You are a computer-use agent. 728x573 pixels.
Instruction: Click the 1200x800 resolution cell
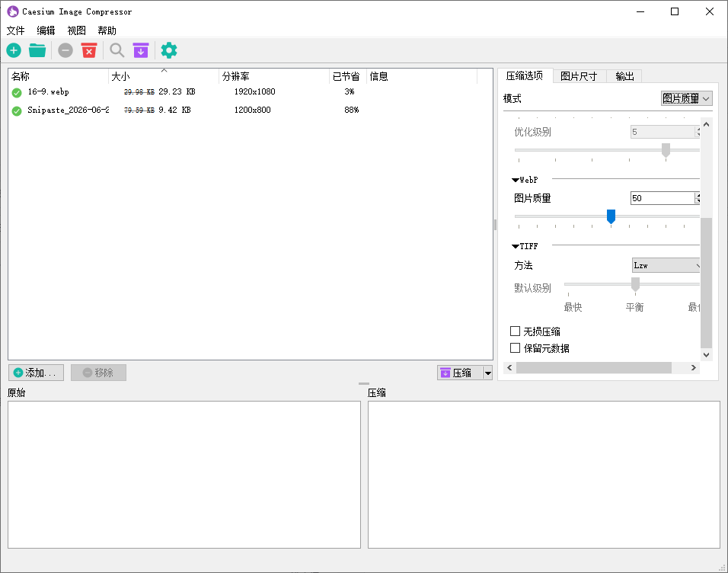(252, 110)
